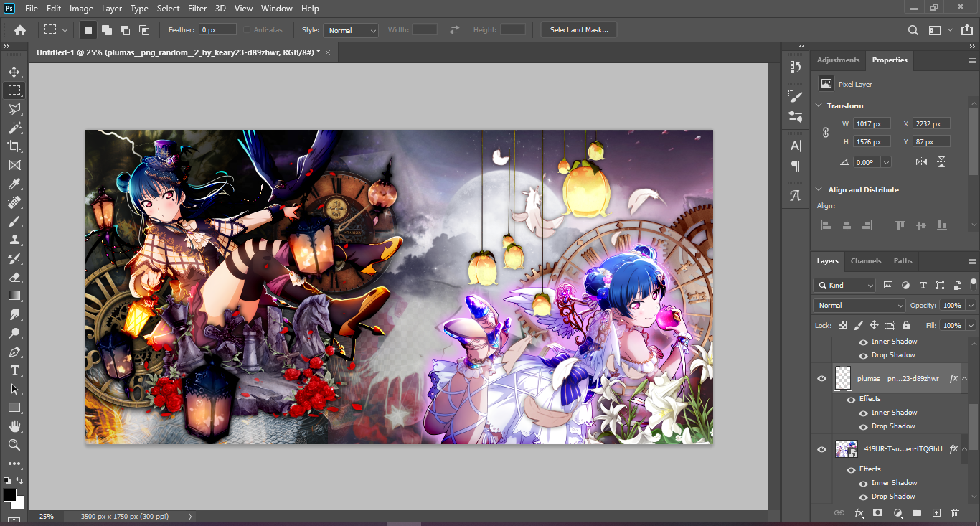The image size is (980, 526).
Task: Open the Kind filter dropdown
Action: click(x=844, y=285)
